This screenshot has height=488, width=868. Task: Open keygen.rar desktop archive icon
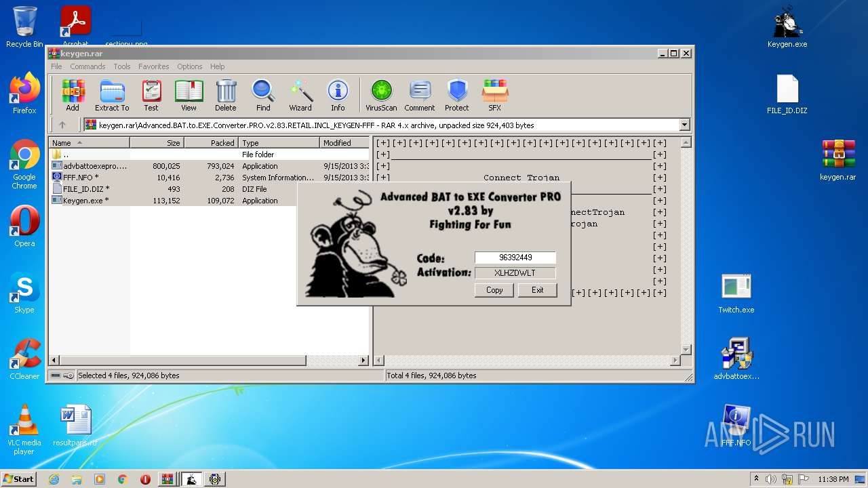838,160
